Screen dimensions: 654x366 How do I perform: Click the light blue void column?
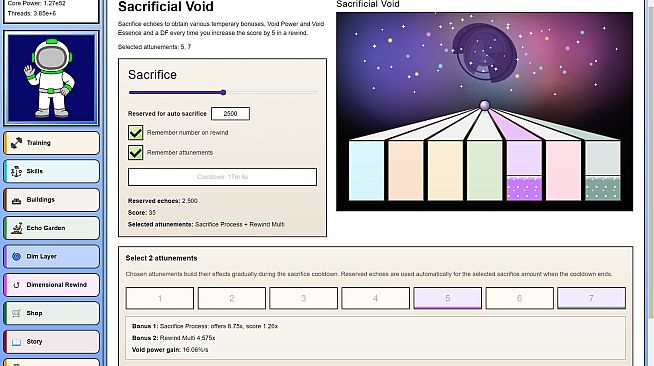(x=366, y=170)
